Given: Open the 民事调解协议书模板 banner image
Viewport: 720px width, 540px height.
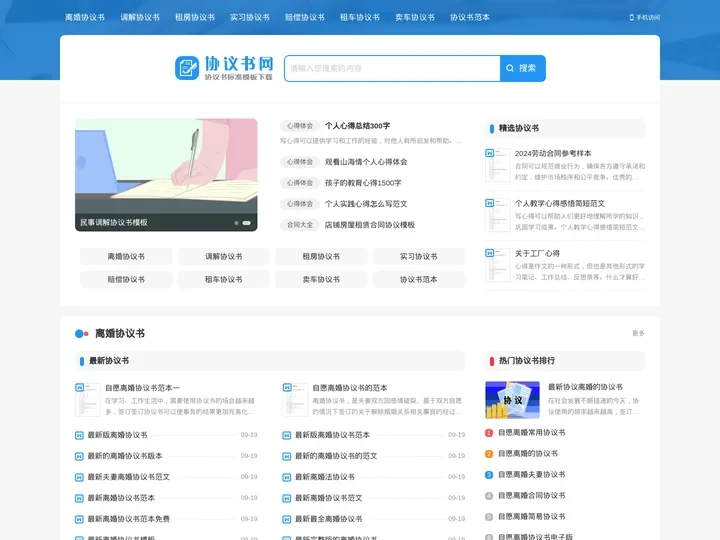Looking at the screenshot, I should [x=166, y=175].
